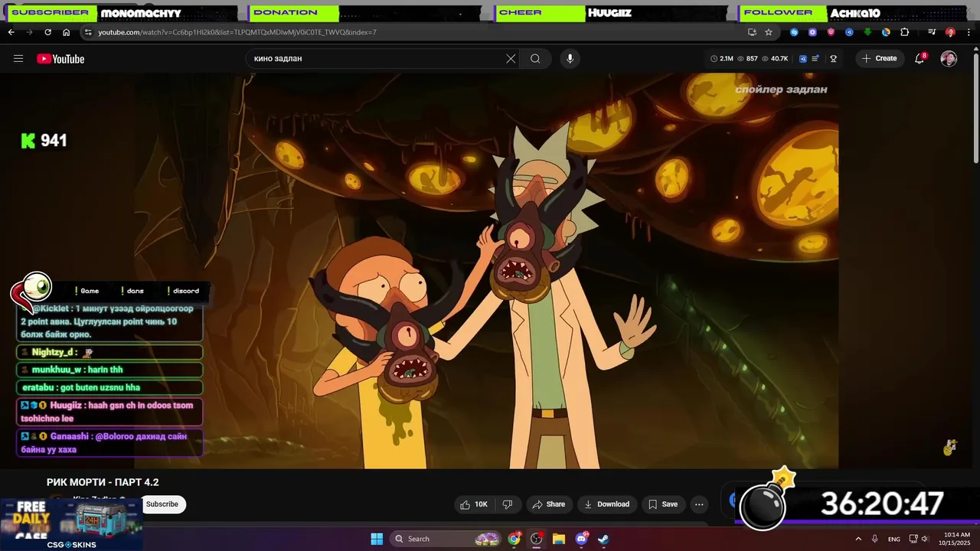Open the browser home page
The width and height of the screenshot is (980, 551).
66,32
